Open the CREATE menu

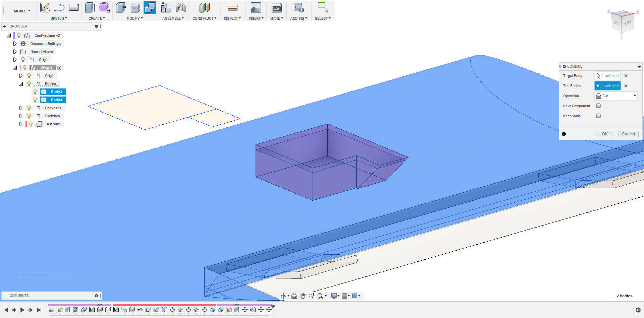(x=97, y=18)
